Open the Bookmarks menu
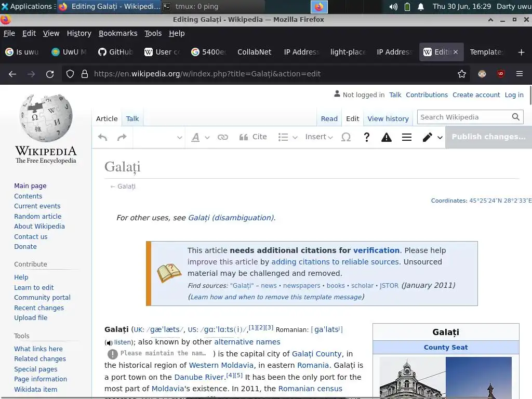The image size is (532, 399). tap(118, 33)
